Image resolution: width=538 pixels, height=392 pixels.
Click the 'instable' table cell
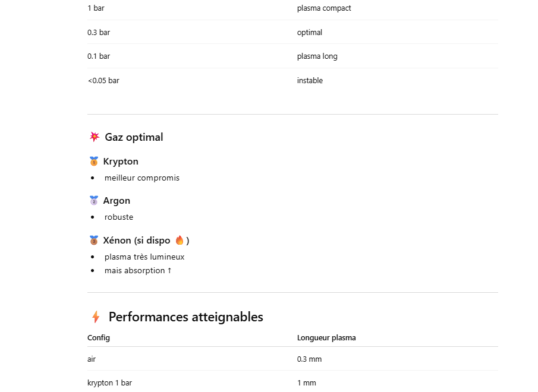coord(310,81)
